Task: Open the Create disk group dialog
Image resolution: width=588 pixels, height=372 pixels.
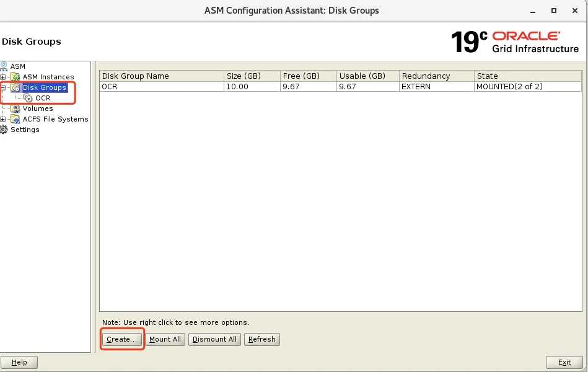Action: click(122, 339)
